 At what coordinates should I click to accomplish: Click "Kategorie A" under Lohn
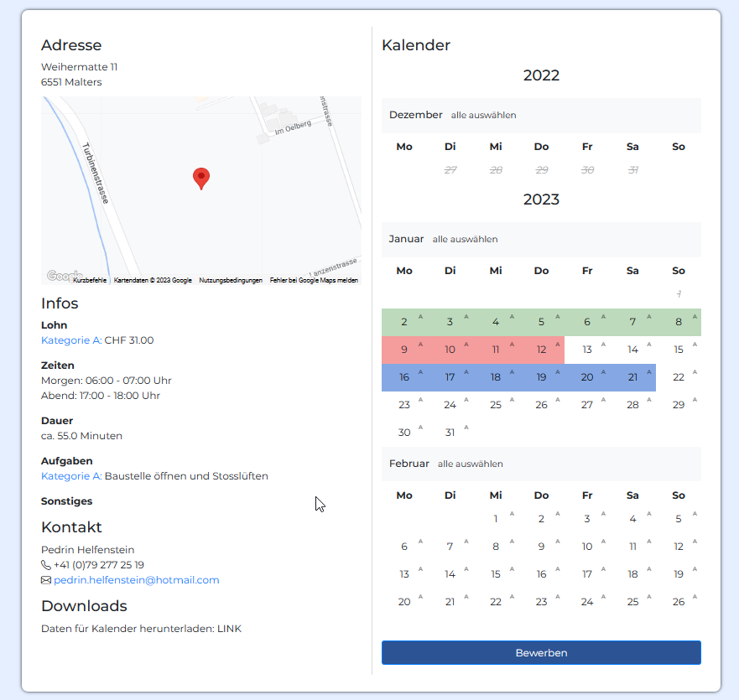(x=70, y=340)
